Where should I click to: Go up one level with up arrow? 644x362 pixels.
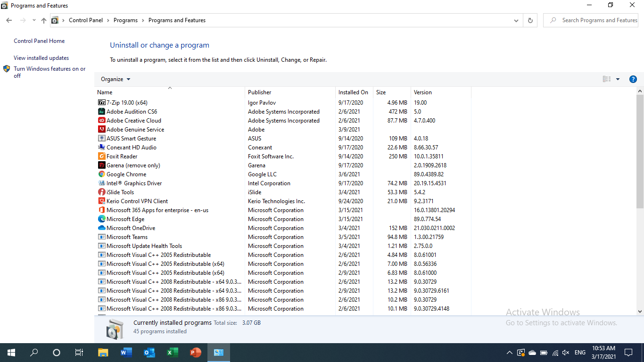pyautogui.click(x=44, y=20)
